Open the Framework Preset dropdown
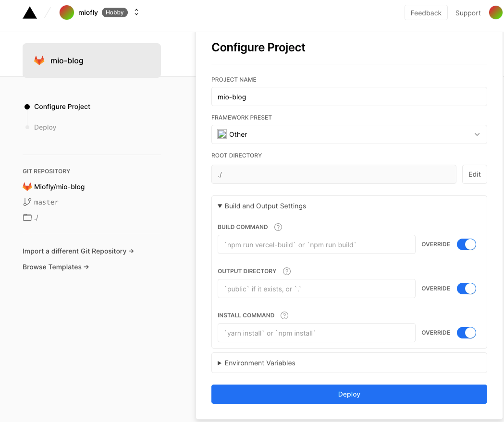504x422 pixels. [x=349, y=134]
